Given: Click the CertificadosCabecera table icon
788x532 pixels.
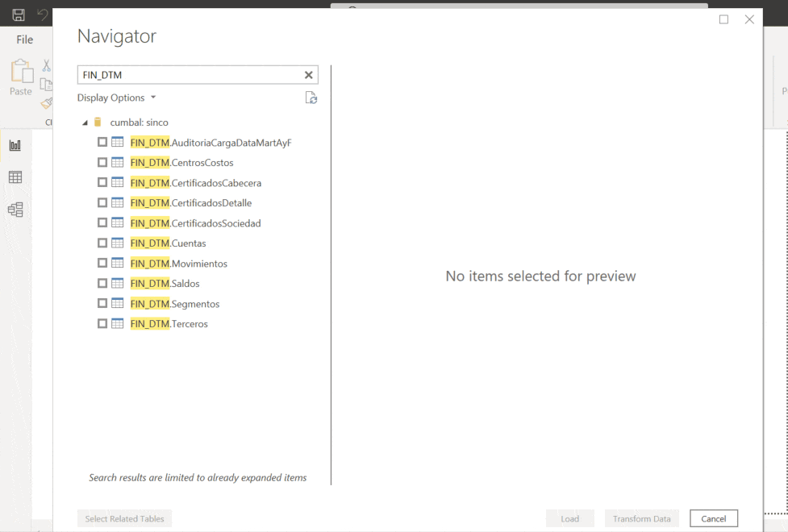Looking at the screenshot, I should click(x=118, y=182).
